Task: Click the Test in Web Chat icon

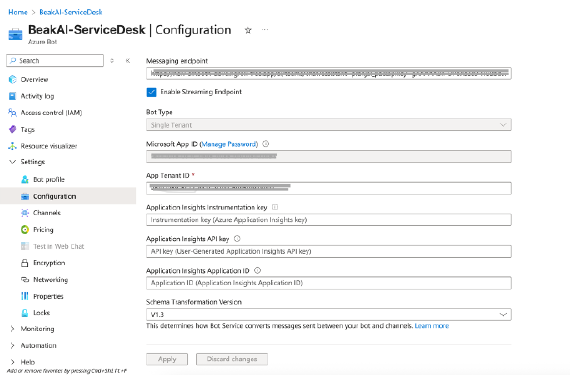Action: tap(25, 246)
